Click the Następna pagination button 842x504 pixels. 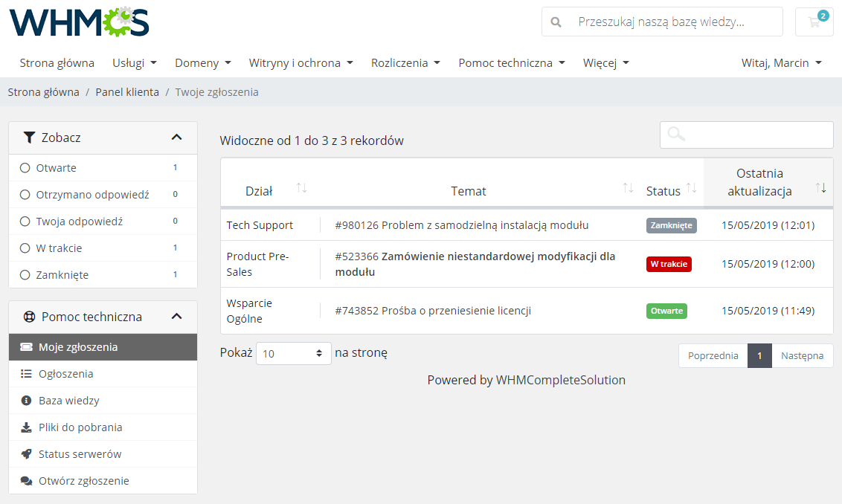(803, 355)
